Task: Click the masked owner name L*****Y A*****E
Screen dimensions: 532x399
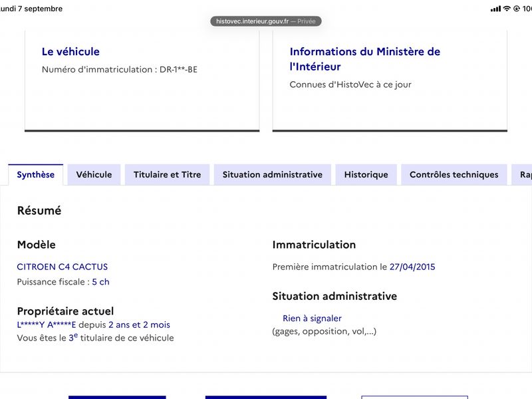Action: (x=47, y=325)
